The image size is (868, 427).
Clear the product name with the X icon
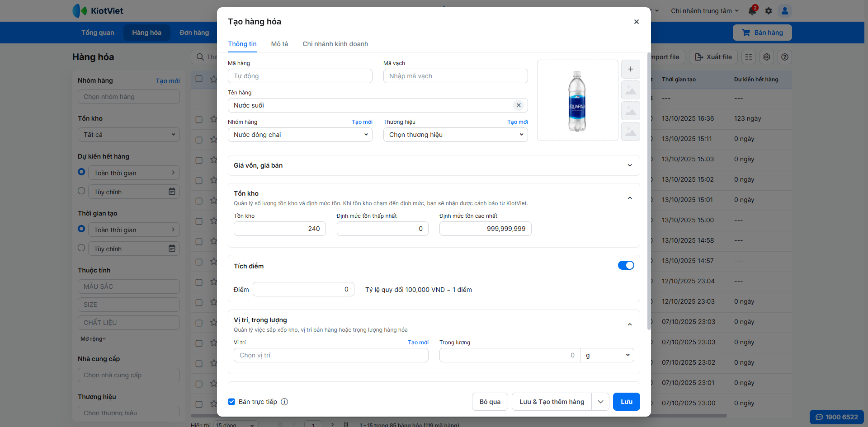click(x=519, y=105)
